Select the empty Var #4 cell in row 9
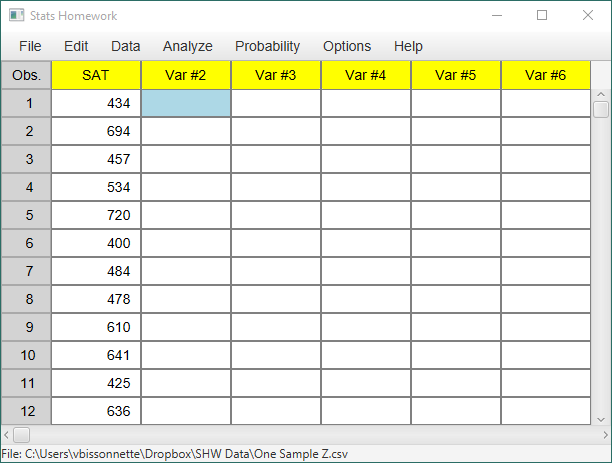This screenshot has width=612, height=463. [366, 327]
